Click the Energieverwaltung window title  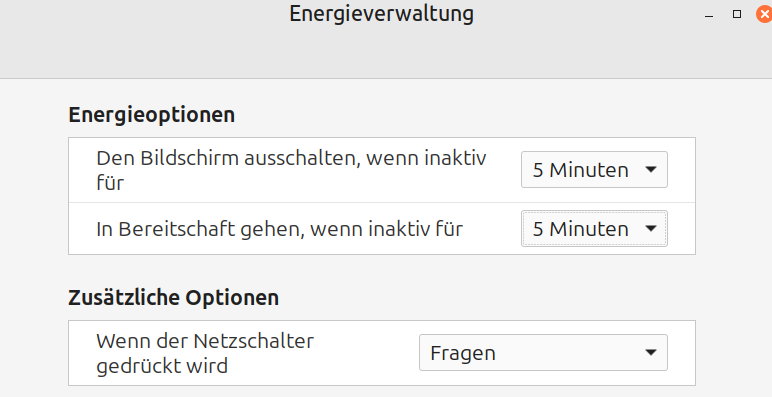(382, 13)
